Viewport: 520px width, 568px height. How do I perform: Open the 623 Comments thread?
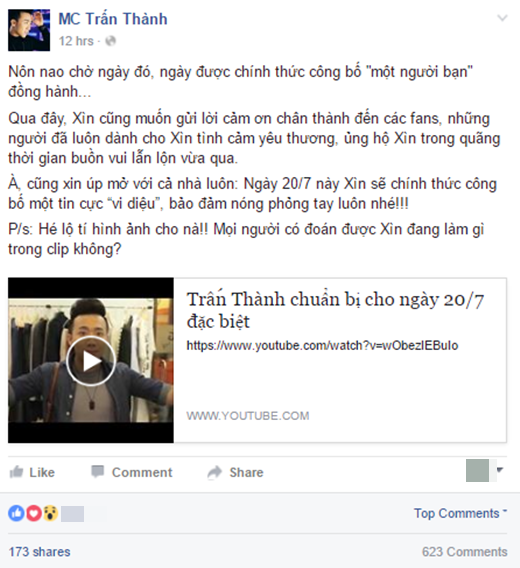(x=465, y=552)
